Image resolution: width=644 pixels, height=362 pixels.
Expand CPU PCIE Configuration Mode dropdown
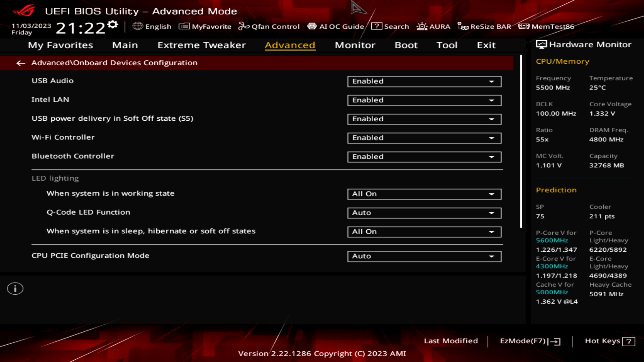click(491, 256)
